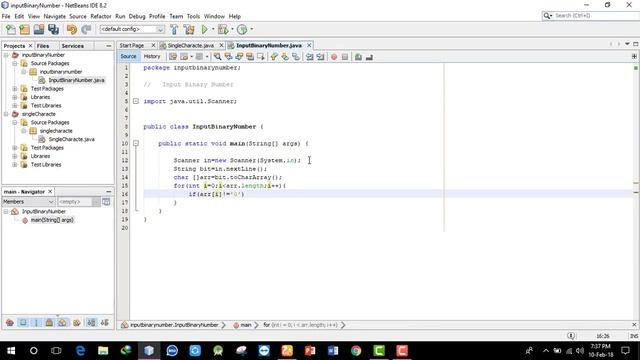Click the Redo toolbar icon
The height and width of the screenshot is (360, 640).
86,29
